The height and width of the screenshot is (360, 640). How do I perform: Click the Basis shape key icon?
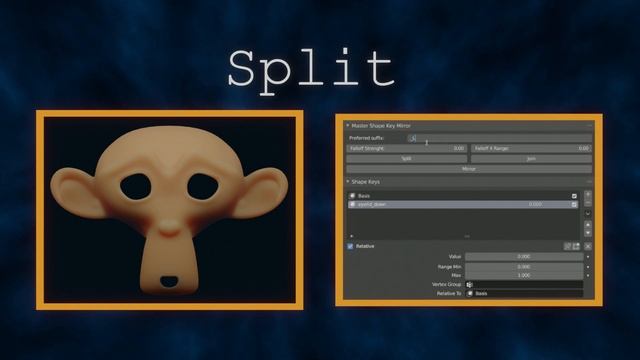[353, 196]
